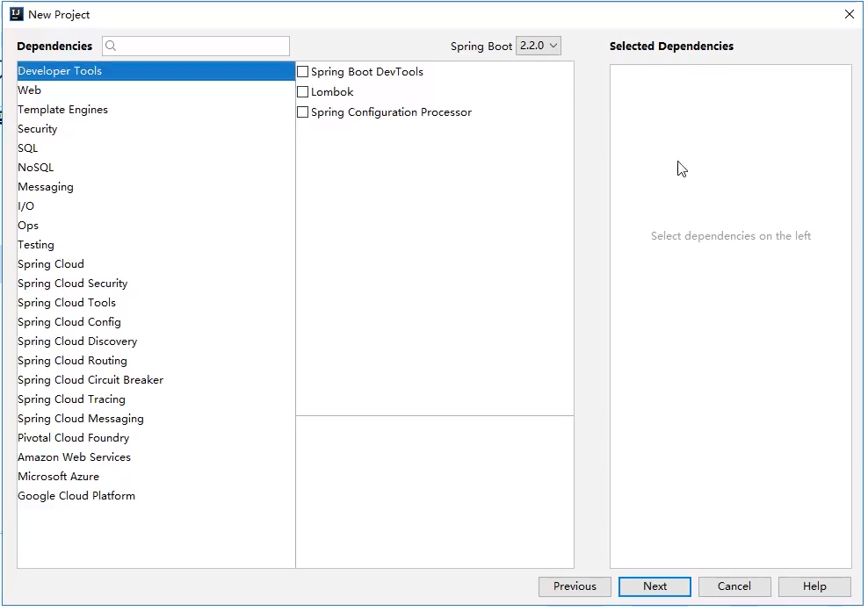868x611 pixels.
Task: Close the New Project dialog
Action: click(x=849, y=14)
